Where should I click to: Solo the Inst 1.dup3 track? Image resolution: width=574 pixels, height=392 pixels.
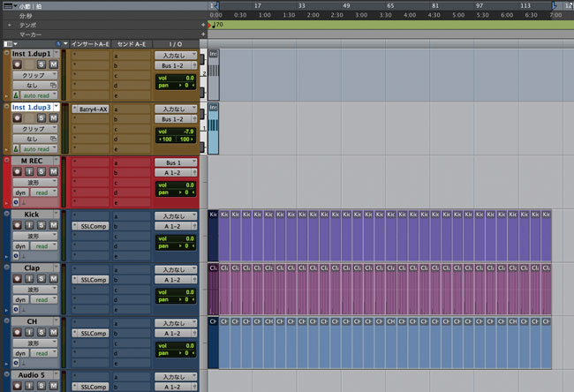[42, 118]
